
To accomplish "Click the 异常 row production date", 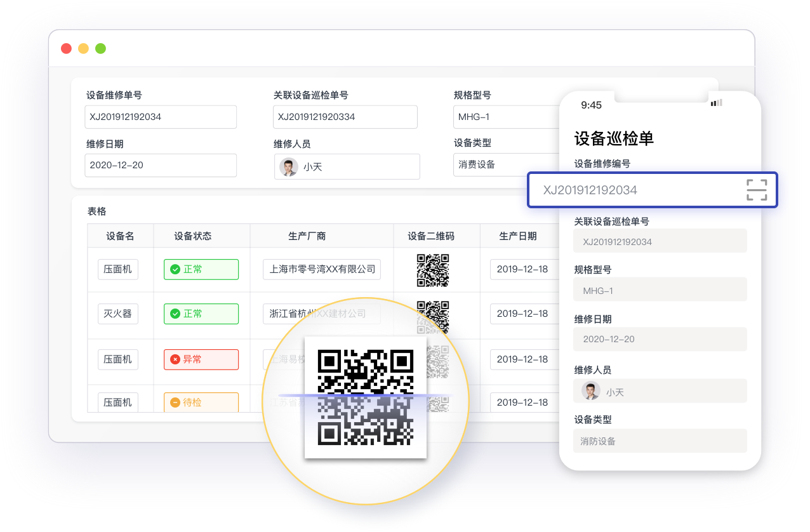I will click(x=524, y=359).
